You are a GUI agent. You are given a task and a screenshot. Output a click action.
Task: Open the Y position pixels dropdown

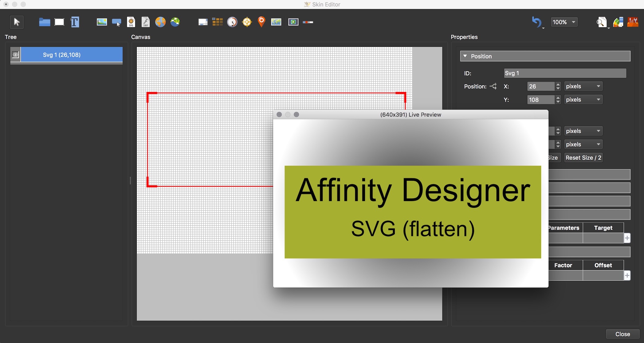point(583,100)
